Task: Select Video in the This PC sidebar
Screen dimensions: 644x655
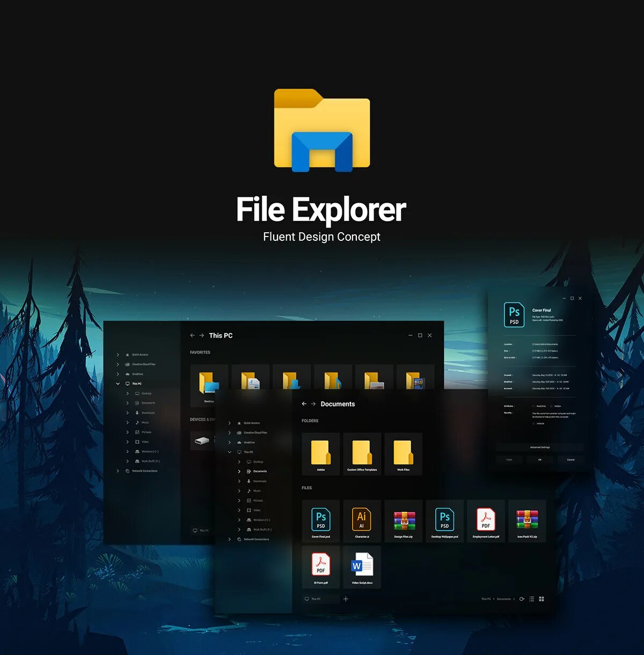Action: (x=142, y=441)
